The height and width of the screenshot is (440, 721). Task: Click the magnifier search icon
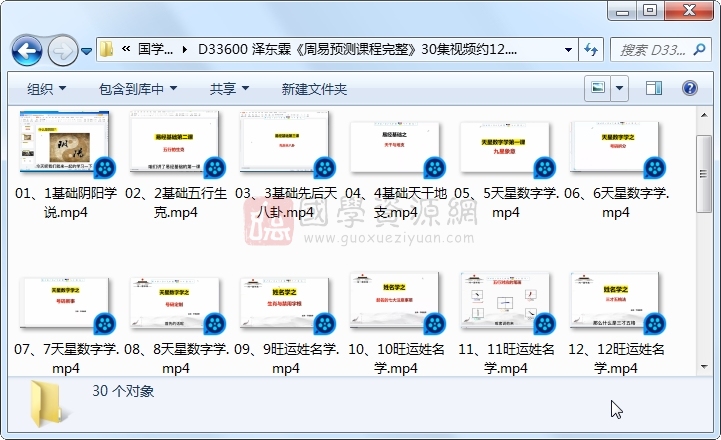coord(699,49)
